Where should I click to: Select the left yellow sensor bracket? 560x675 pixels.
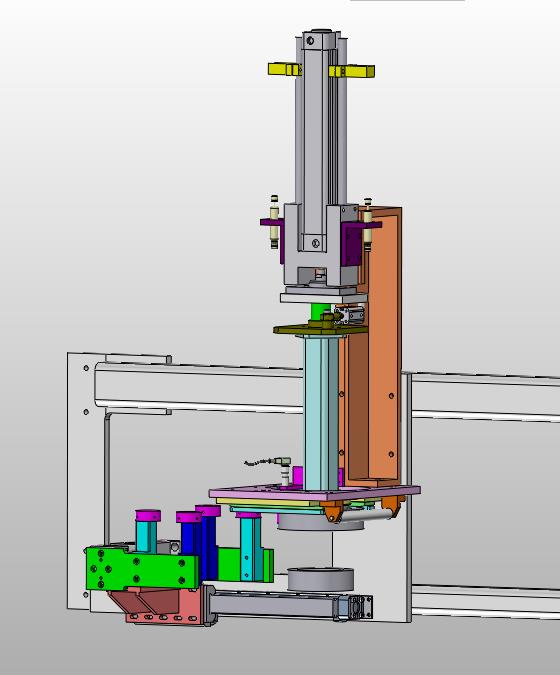click(x=285, y=69)
